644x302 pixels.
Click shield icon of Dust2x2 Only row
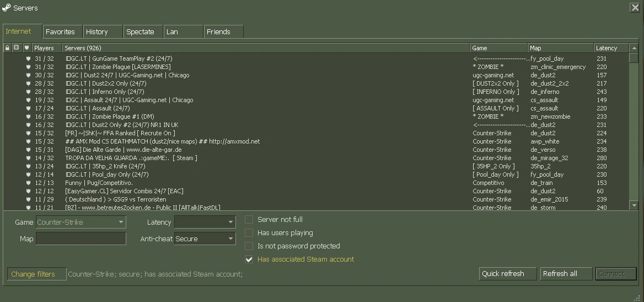point(28,83)
